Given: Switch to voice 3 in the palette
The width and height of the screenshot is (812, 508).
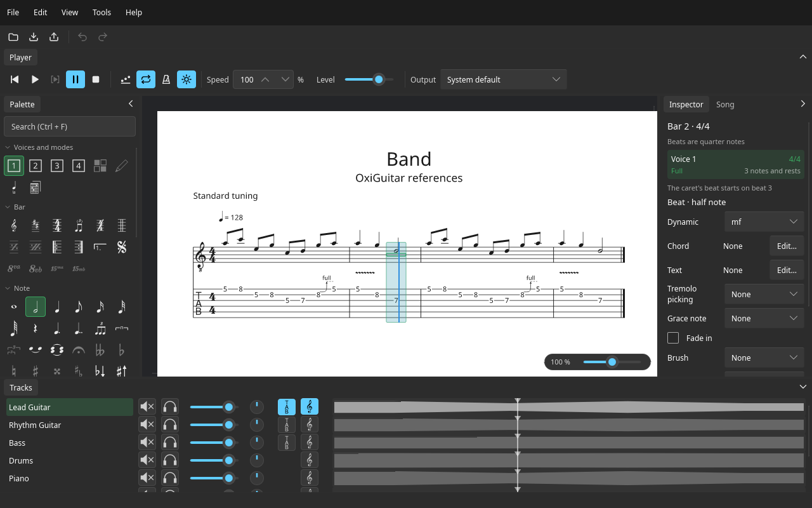Looking at the screenshot, I should point(57,166).
